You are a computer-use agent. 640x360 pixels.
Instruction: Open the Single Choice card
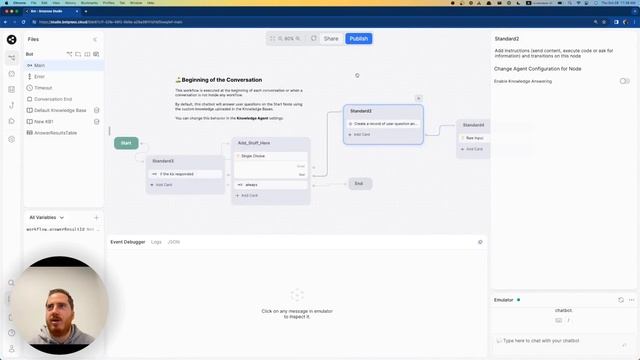(271, 156)
